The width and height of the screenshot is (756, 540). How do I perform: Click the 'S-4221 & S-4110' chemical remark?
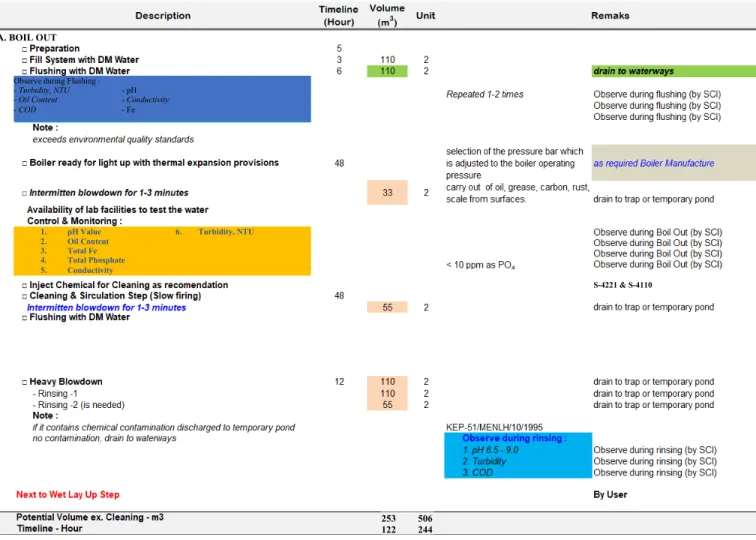pos(622,285)
